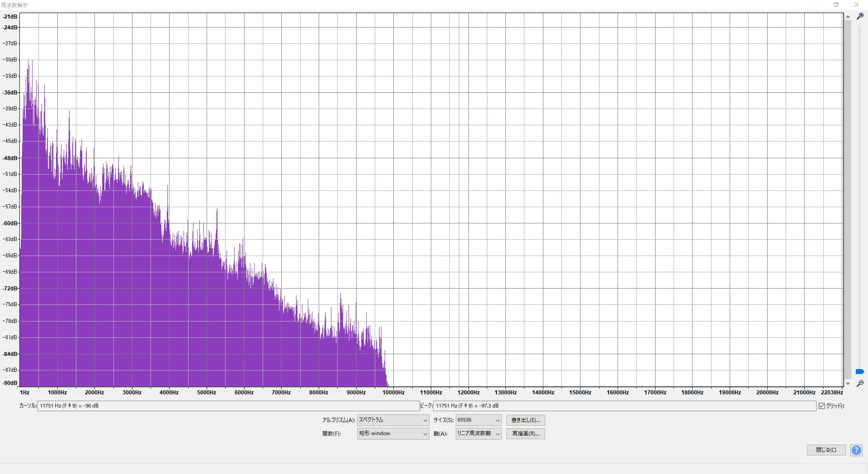This screenshot has height=474, width=868.
Task: Click the 15000Hz axis label
Action: coord(580,393)
